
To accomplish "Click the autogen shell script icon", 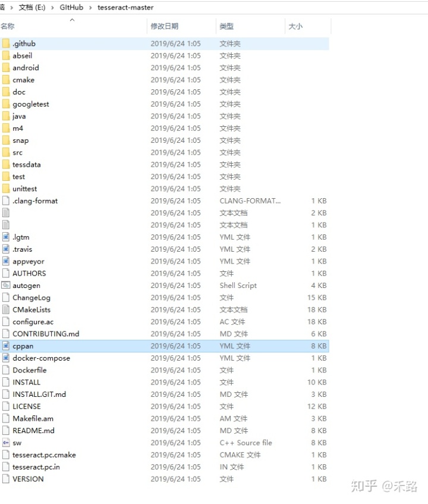I will click(x=6, y=286).
